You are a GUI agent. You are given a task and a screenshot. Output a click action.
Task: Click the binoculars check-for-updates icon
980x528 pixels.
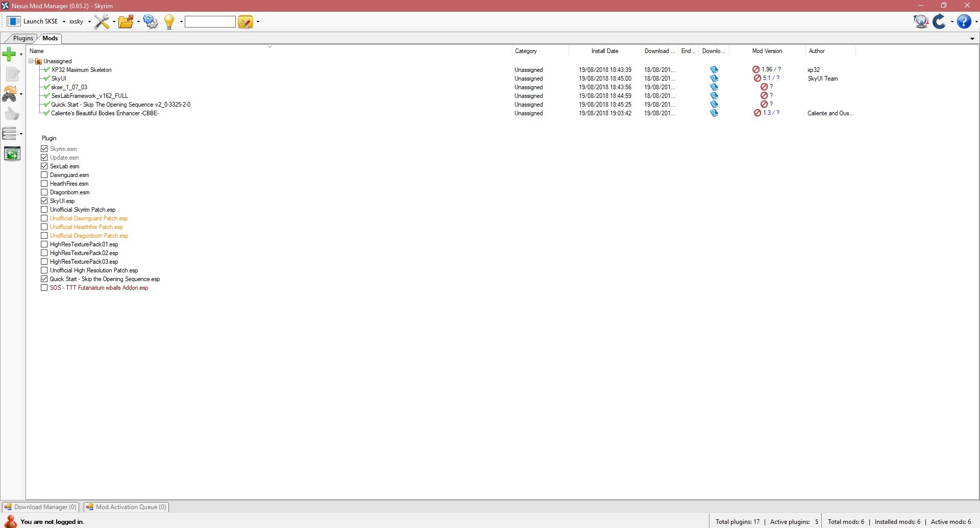click(x=9, y=94)
